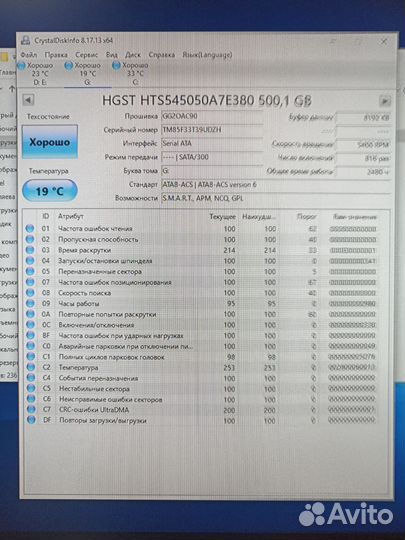Click the ID column header
Image resolution: width=405 pixels, height=540 pixels.
(45, 216)
